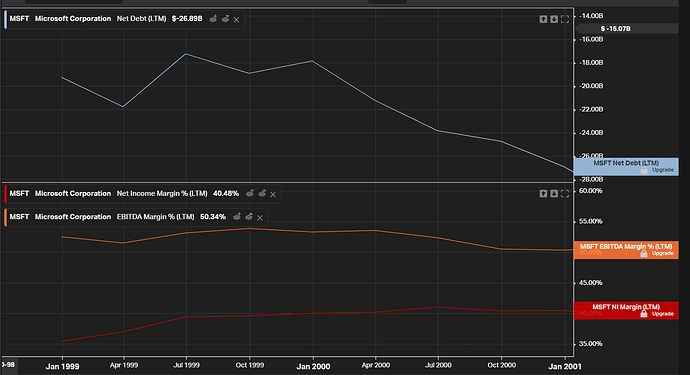Click the -20.00B y-axis label
The width and height of the screenshot is (690, 375).
pyautogui.click(x=591, y=86)
